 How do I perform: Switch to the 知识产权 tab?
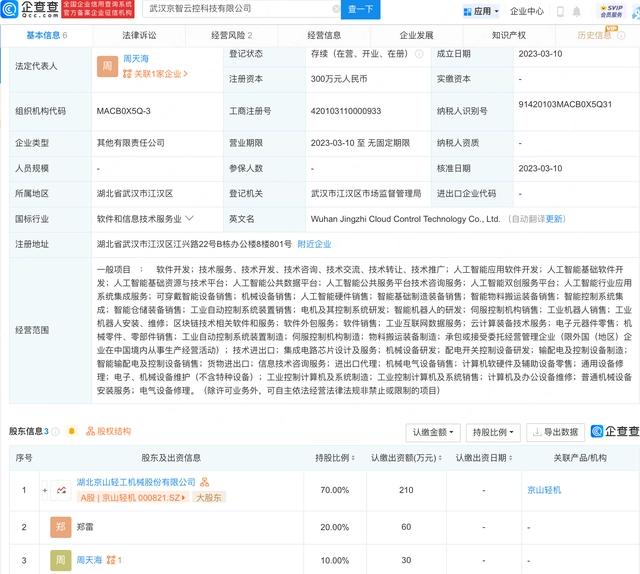click(508, 34)
